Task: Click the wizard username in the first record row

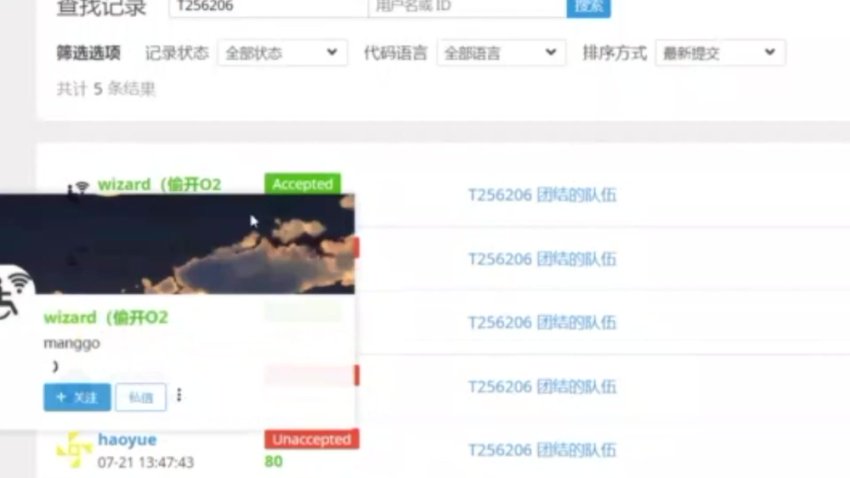Action: tap(159, 184)
